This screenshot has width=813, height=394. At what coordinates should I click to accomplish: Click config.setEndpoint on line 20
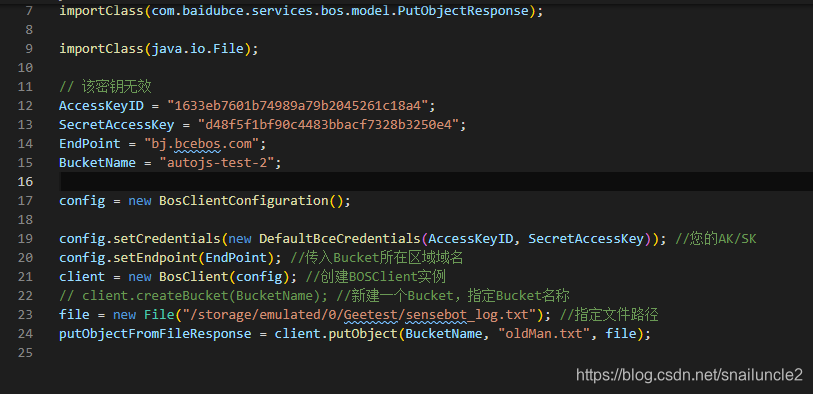point(128,258)
